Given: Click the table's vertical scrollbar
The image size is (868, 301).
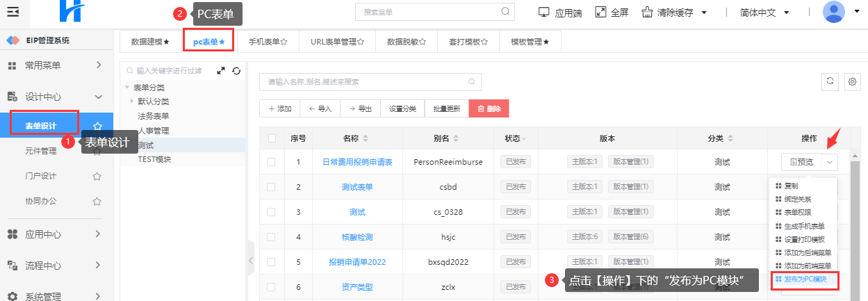Looking at the screenshot, I should [855, 209].
